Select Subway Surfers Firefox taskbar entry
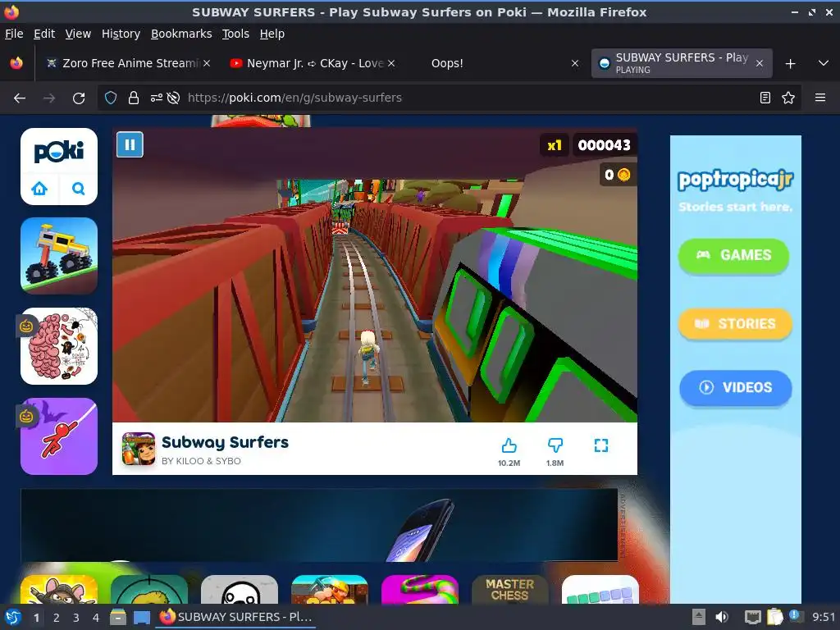This screenshot has width=840, height=630. (235, 617)
